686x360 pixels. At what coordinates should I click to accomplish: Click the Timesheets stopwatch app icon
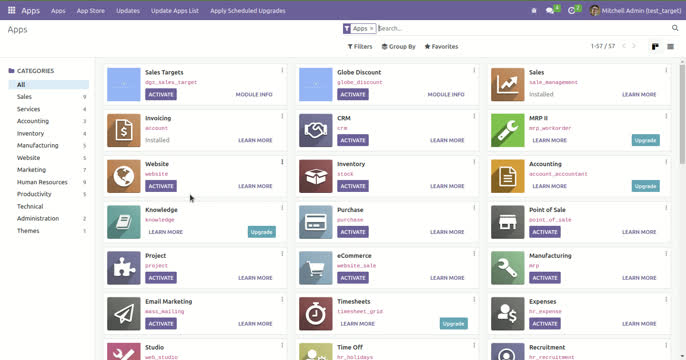pos(315,314)
